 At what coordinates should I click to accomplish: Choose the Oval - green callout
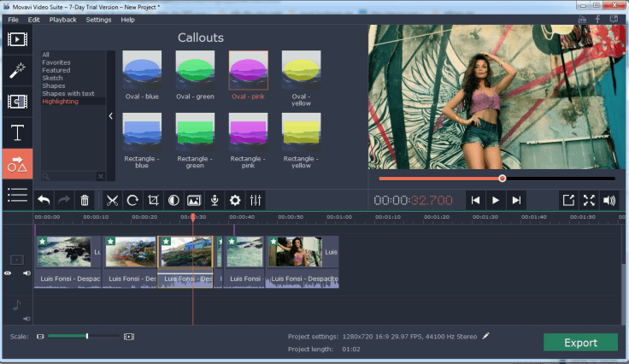pos(195,75)
